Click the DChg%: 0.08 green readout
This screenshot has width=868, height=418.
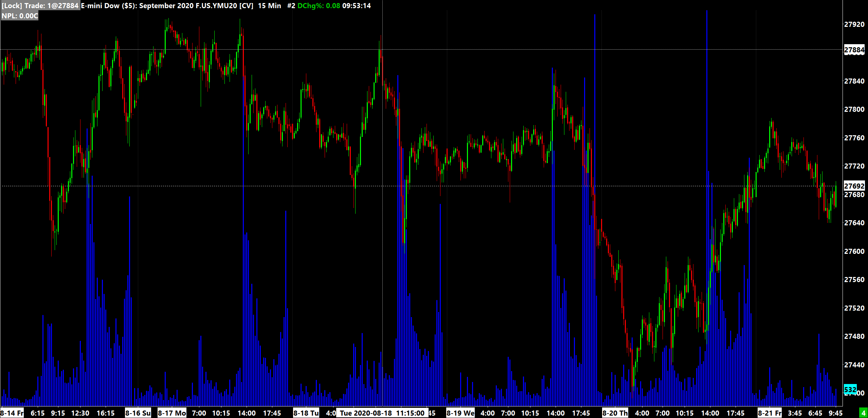pos(319,6)
